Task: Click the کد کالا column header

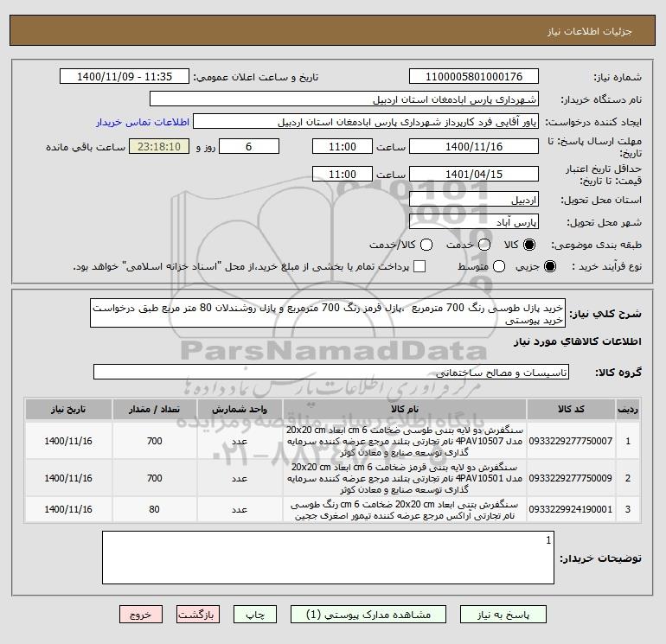Action: coord(571,409)
